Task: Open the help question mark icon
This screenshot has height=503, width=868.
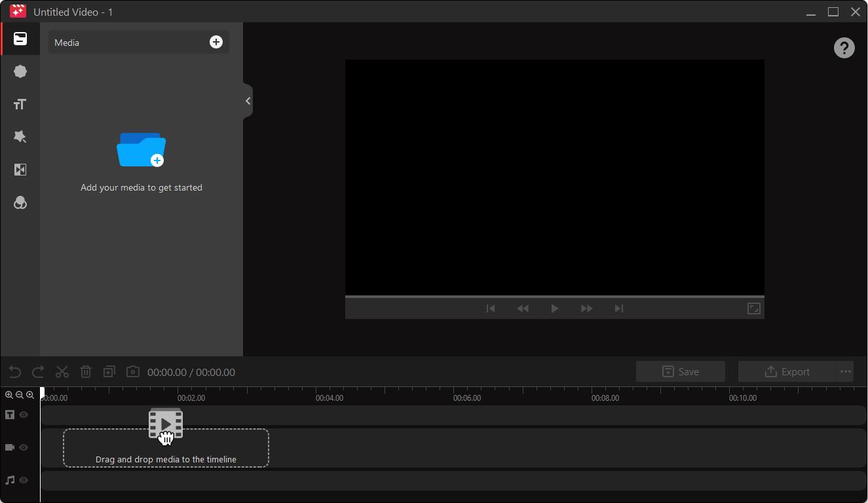Action: tap(844, 48)
